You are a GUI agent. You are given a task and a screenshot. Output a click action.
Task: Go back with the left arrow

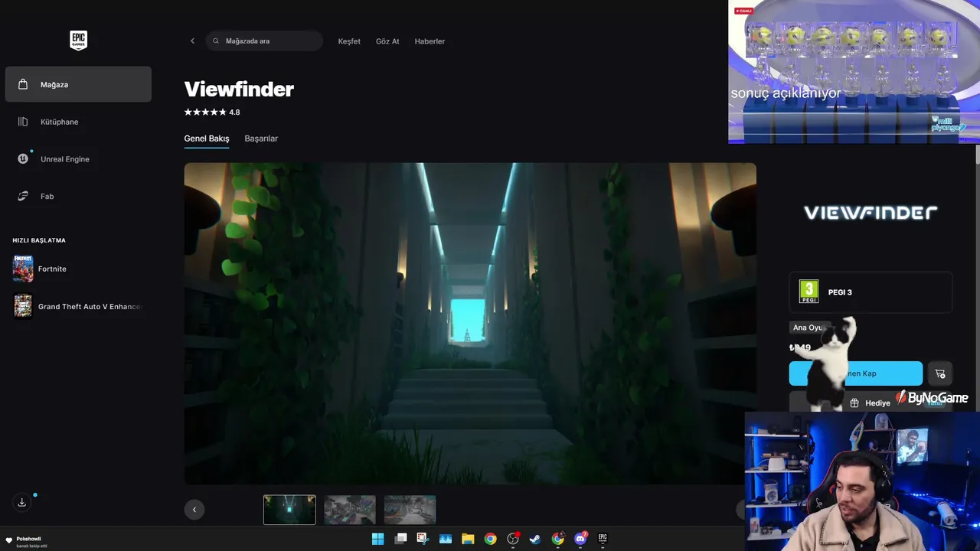tap(192, 41)
